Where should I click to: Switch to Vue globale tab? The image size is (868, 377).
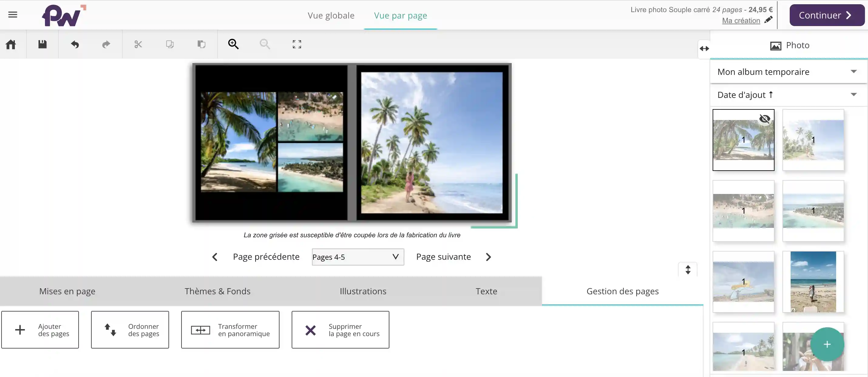click(x=331, y=15)
